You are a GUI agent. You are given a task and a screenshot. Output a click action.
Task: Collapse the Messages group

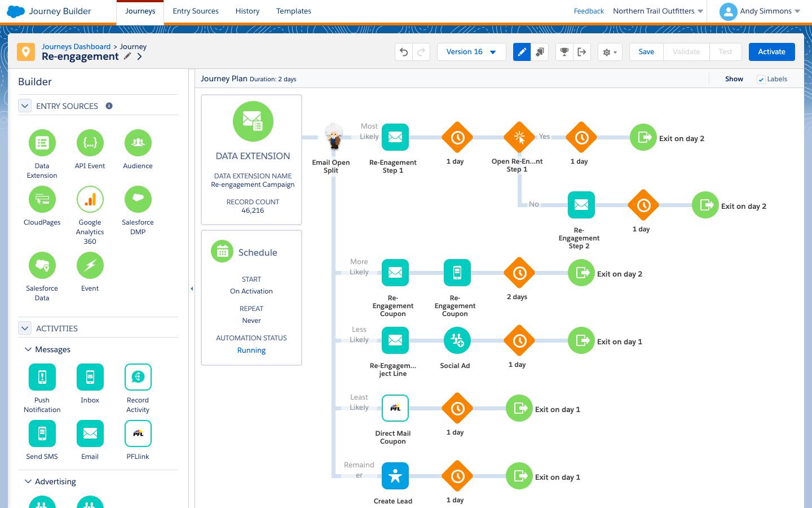28,349
